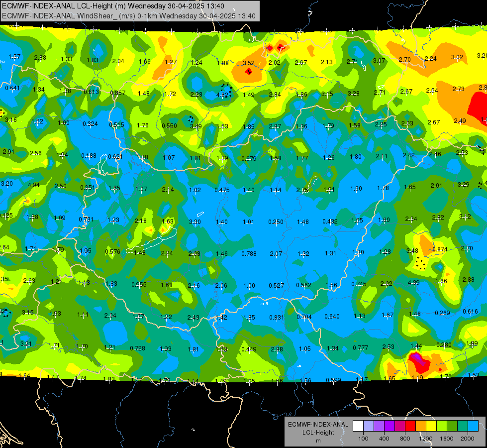Click the wind shear value 0.857
The image size is (487, 448).
118,93
